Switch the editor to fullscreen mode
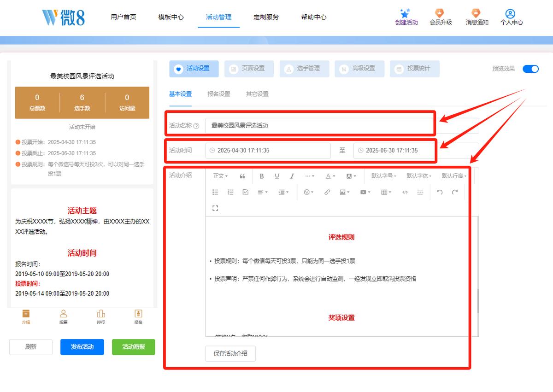The image size is (553, 392). click(215, 208)
